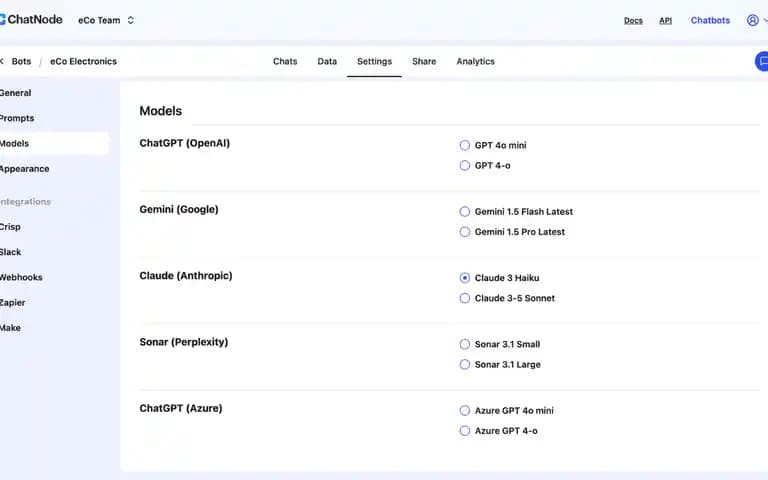Click the Bots breadcrumb

pos(21,61)
